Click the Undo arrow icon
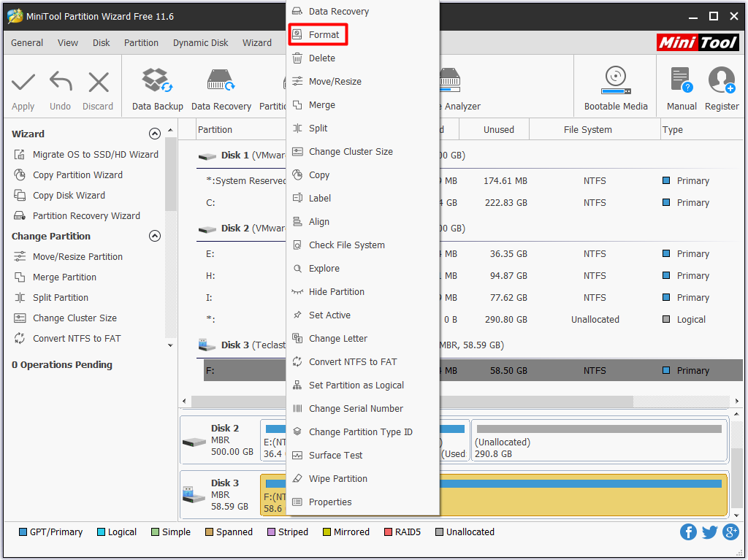This screenshot has height=560, width=748. tap(61, 82)
